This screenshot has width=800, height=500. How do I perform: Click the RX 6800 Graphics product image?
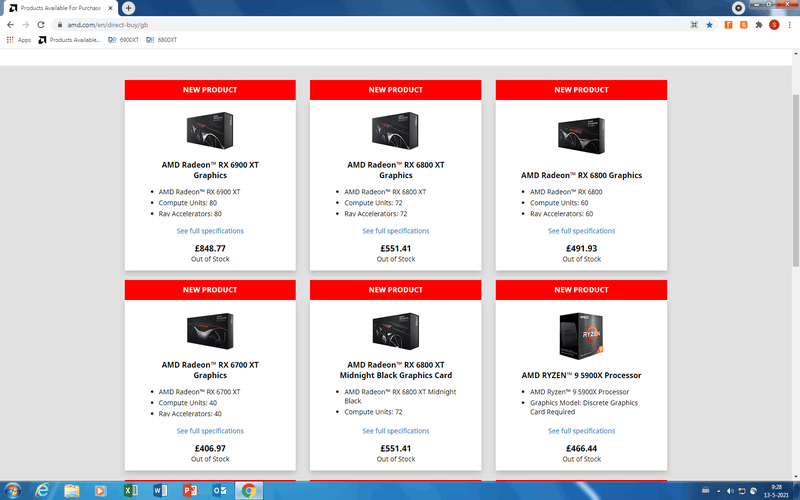[581, 136]
